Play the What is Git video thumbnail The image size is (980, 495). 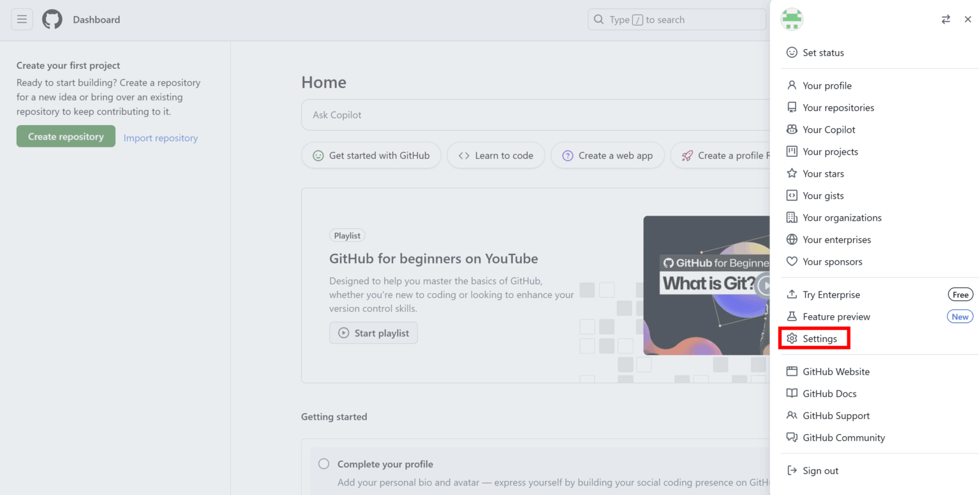[762, 285]
